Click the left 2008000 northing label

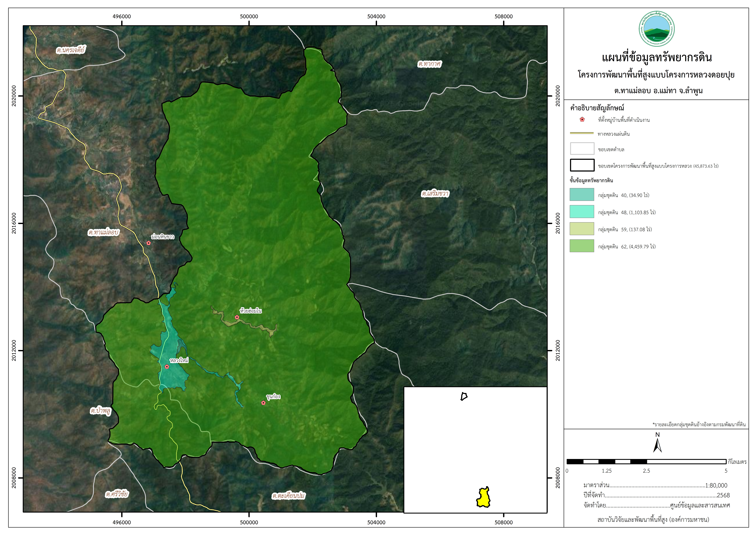(14, 478)
